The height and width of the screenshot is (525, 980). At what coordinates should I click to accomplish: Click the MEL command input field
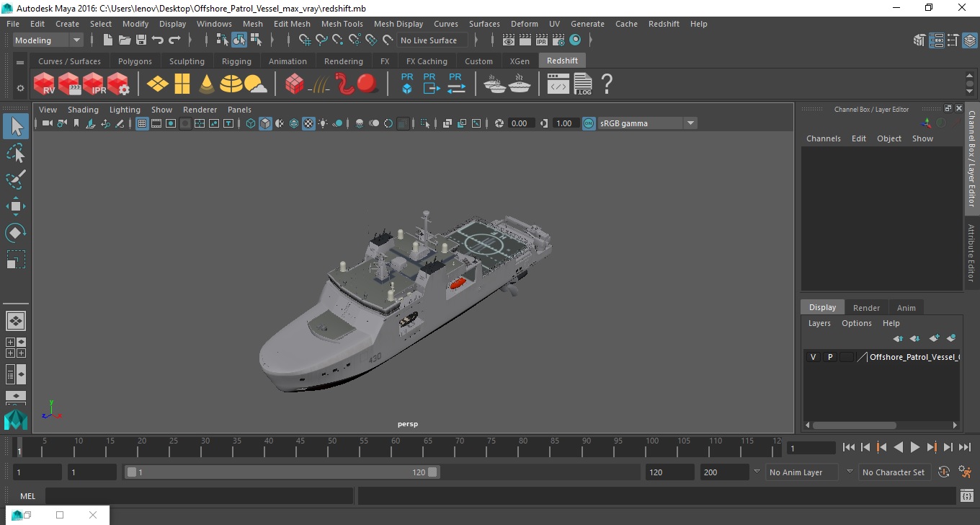[x=199, y=495]
